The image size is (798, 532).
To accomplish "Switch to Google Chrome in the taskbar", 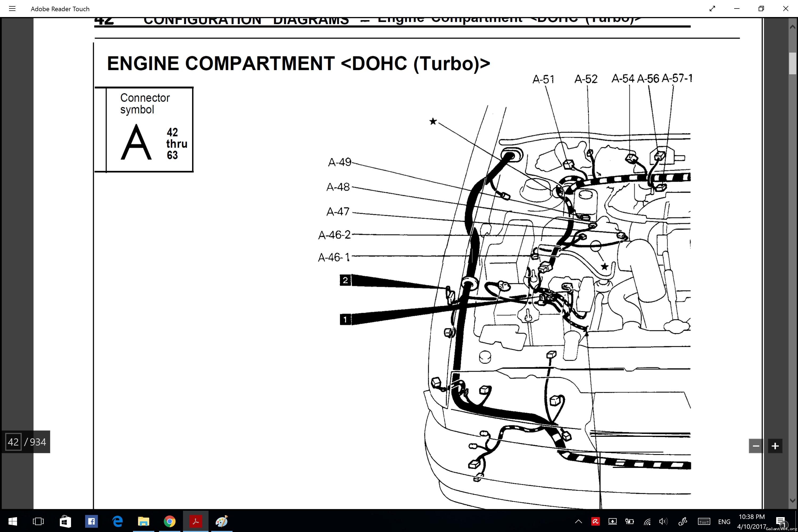I will tap(170, 521).
